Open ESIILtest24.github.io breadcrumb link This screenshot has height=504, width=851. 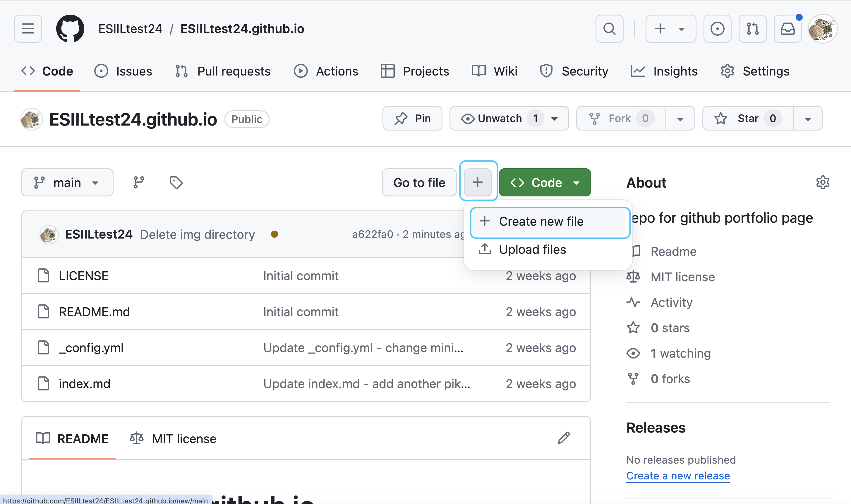(242, 29)
